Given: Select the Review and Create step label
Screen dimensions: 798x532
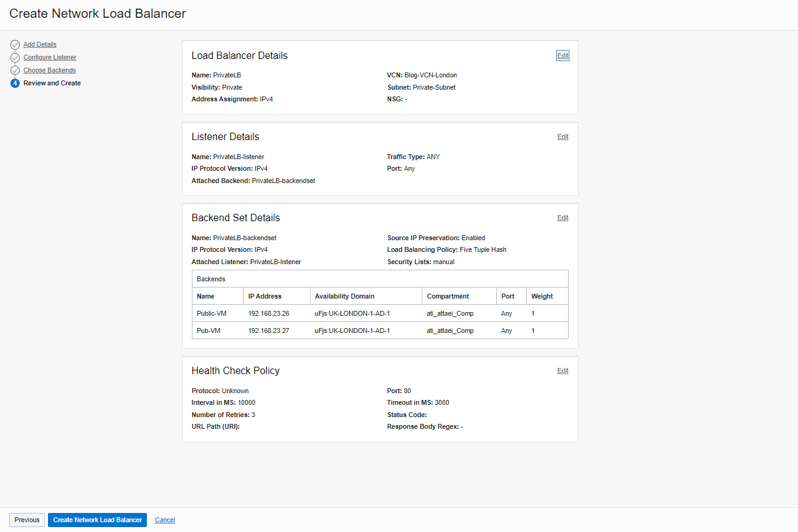Looking at the screenshot, I should [52, 84].
